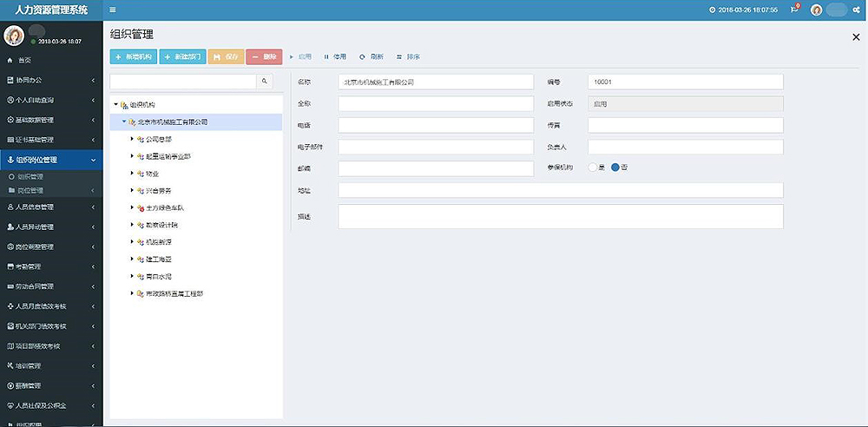Open the 组织管理 submenu item
The width and height of the screenshot is (868, 427).
tap(51, 177)
